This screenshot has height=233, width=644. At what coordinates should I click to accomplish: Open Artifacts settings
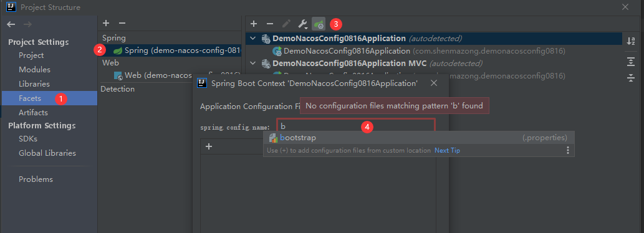pos(33,112)
